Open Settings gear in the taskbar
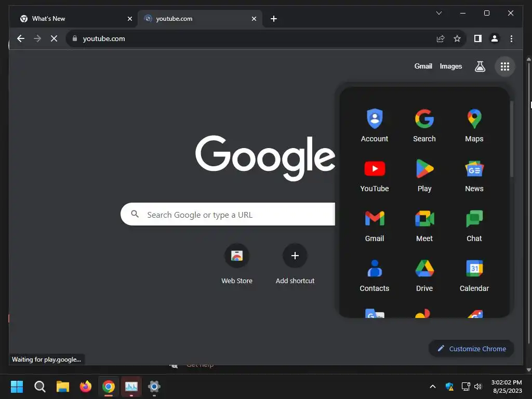 [x=154, y=387]
